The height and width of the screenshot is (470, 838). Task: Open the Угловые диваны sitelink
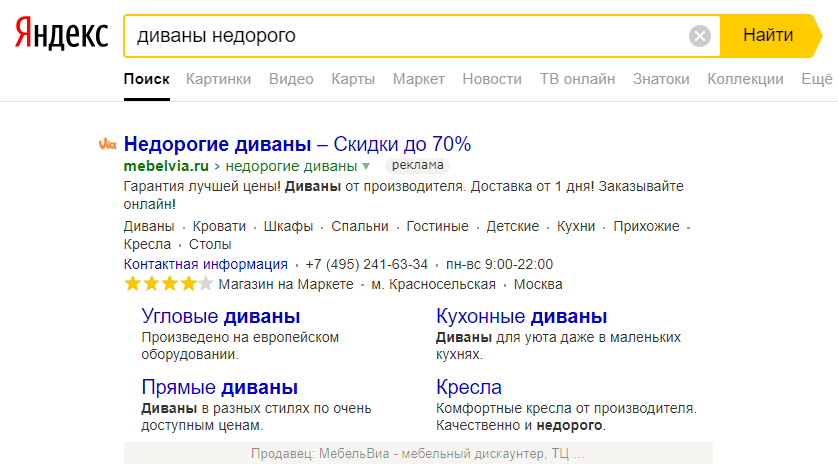pos(221,317)
